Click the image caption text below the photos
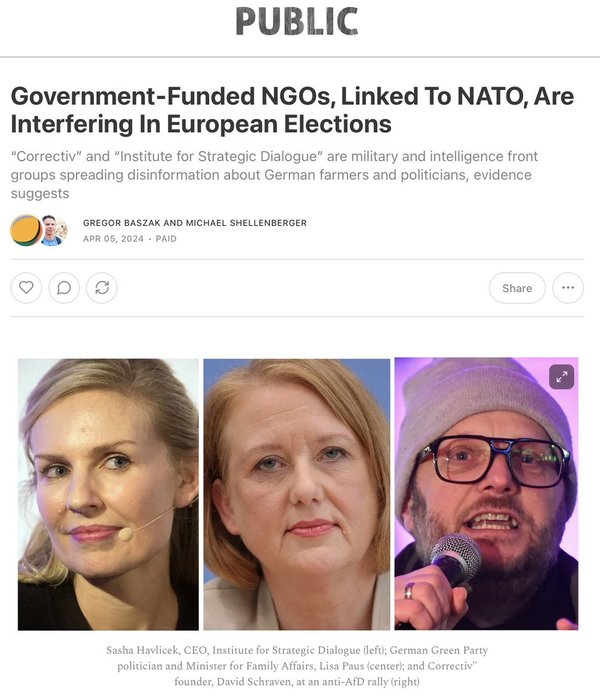The image size is (600, 700). pos(297,666)
